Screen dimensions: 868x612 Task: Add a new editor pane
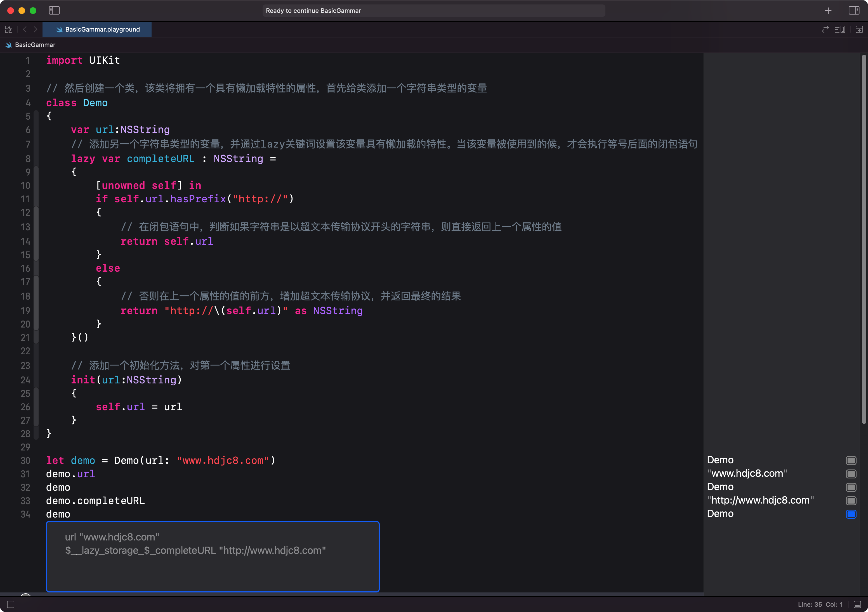pyautogui.click(x=859, y=29)
